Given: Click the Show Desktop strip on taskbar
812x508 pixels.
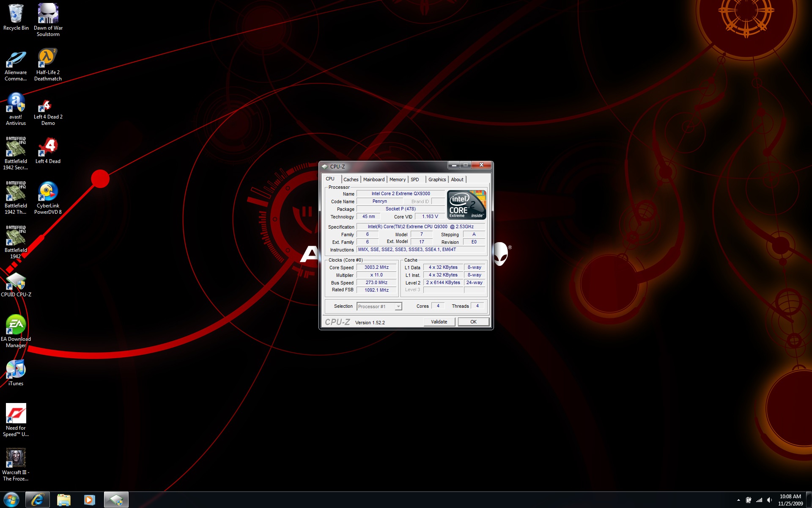Looking at the screenshot, I should [x=809, y=500].
